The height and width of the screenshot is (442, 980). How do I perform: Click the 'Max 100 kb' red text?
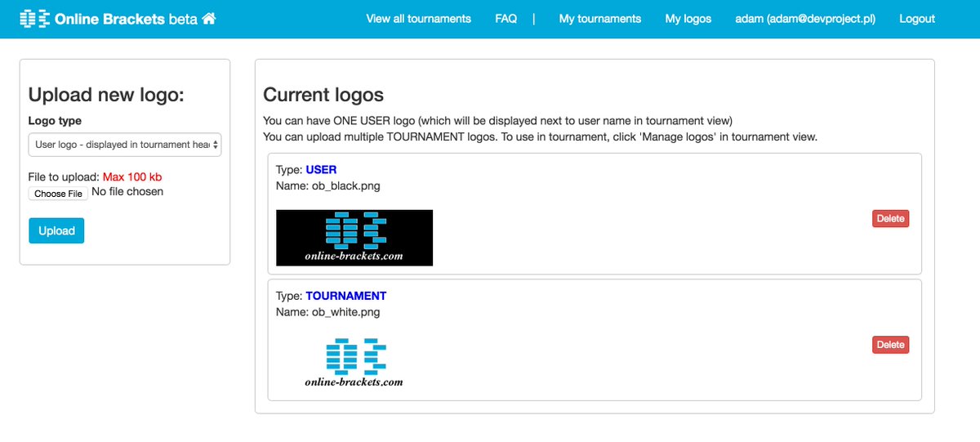coord(132,176)
